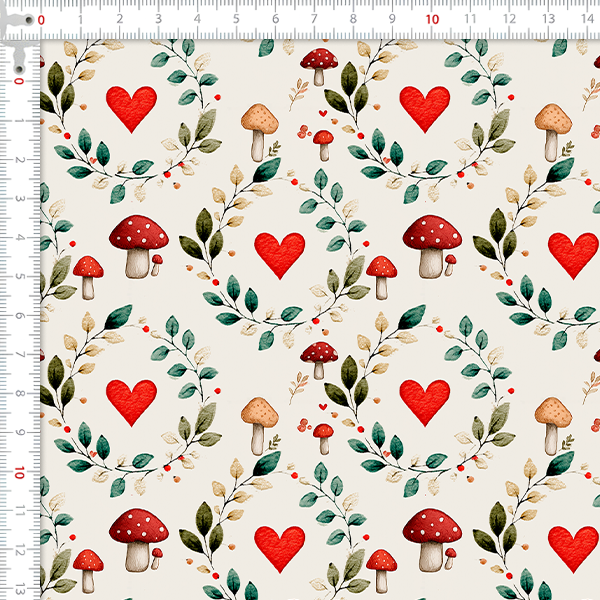Select number 14 on the horizontal ruler
The height and width of the screenshot is (600, 600).
[587, 18]
